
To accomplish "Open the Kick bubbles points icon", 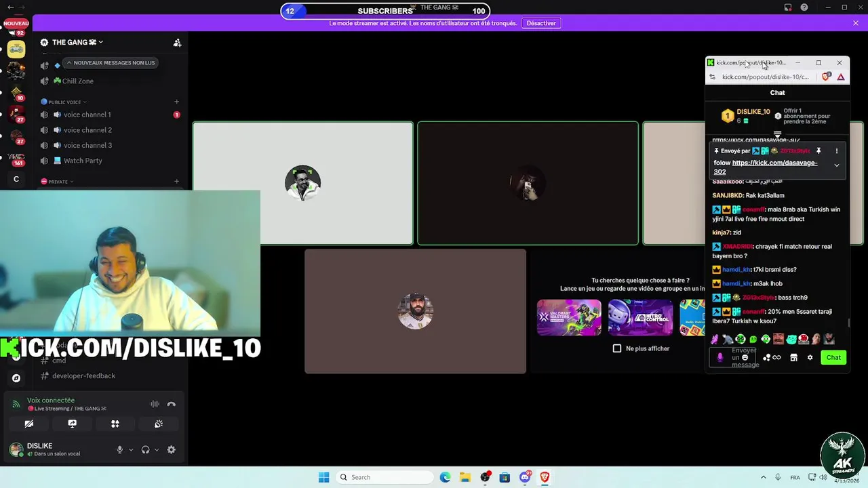I will (767, 358).
